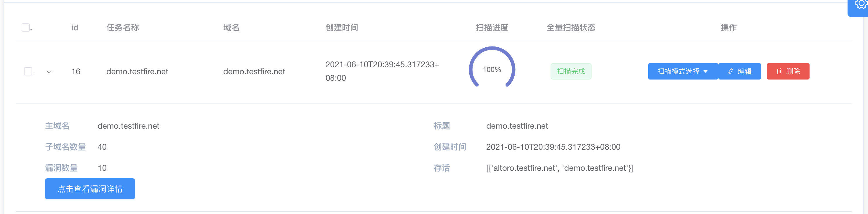
Task: Click the 域名 column header
Action: (x=231, y=28)
